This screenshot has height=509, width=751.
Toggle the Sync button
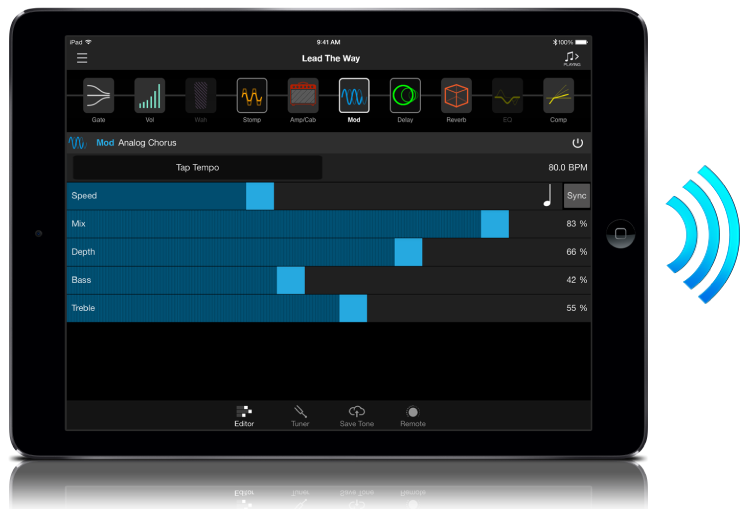(x=577, y=196)
